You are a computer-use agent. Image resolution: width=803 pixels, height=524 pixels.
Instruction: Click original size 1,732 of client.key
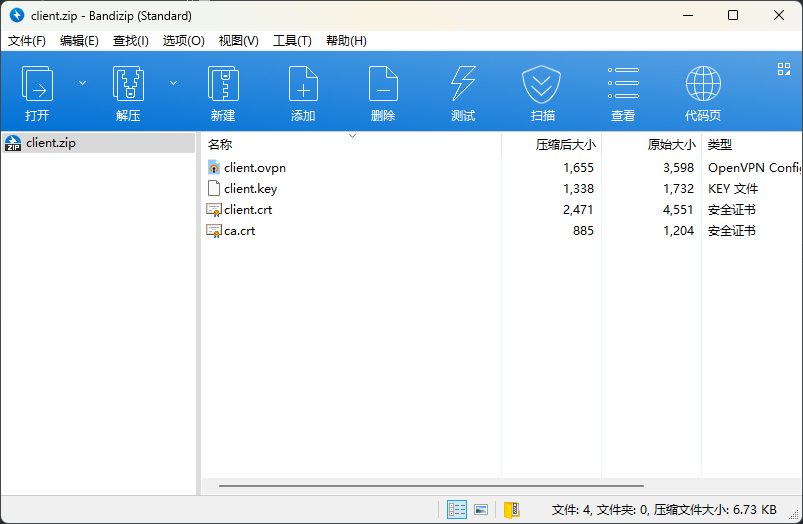[x=679, y=189]
